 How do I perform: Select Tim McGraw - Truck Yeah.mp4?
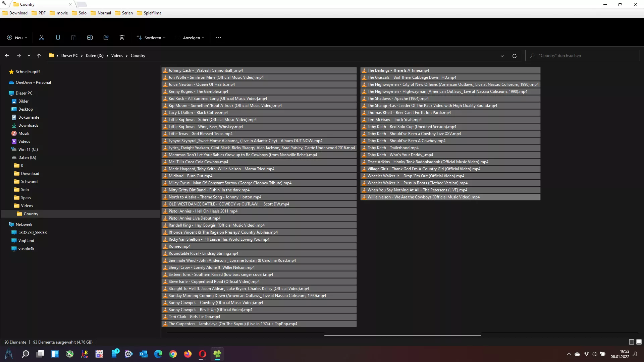pos(450,120)
